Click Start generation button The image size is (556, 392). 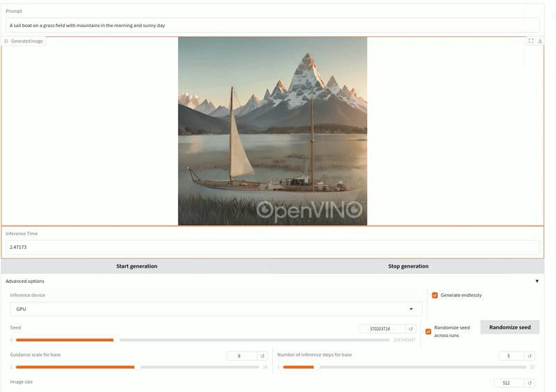tap(136, 266)
